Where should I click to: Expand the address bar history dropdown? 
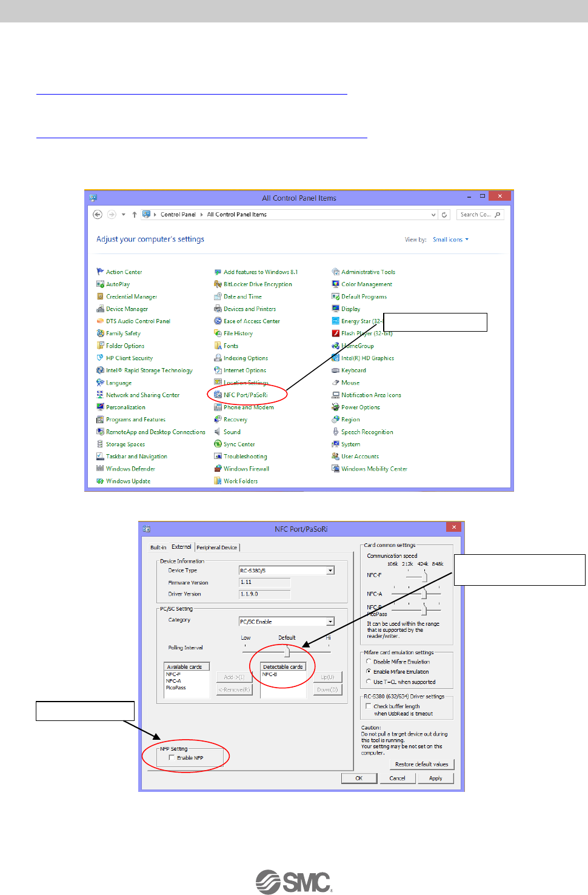433,215
